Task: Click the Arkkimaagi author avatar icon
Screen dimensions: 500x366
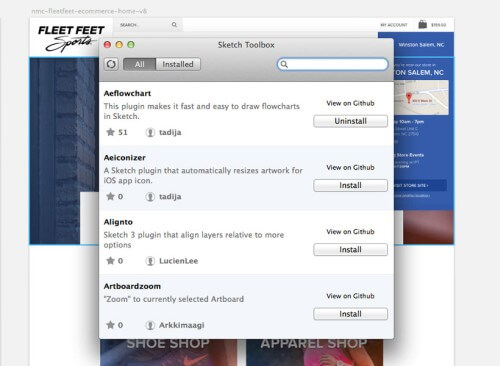Action: pos(150,325)
